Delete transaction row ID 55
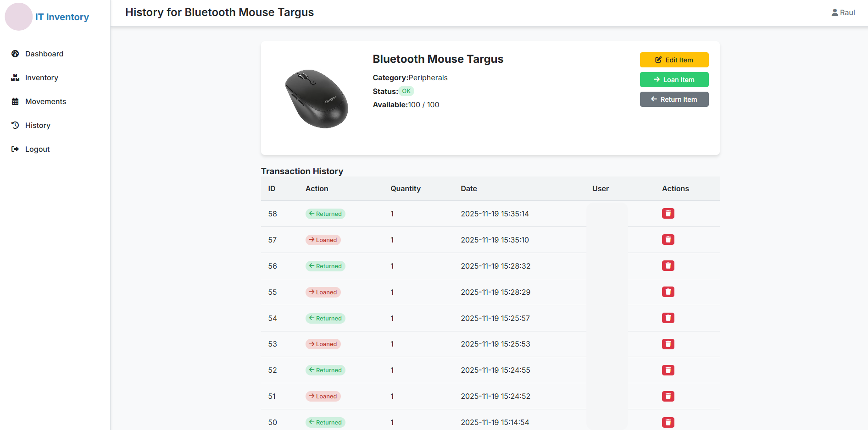868x430 pixels. pos(668,292)
